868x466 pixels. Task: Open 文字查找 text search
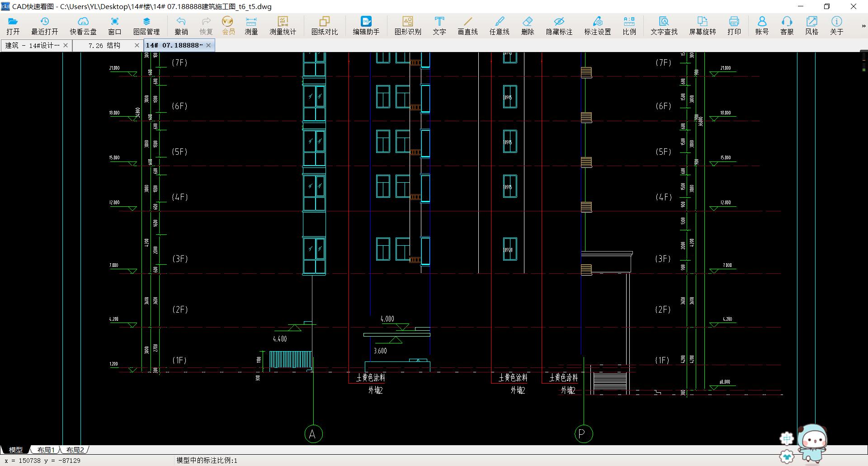tap(664, 26)
